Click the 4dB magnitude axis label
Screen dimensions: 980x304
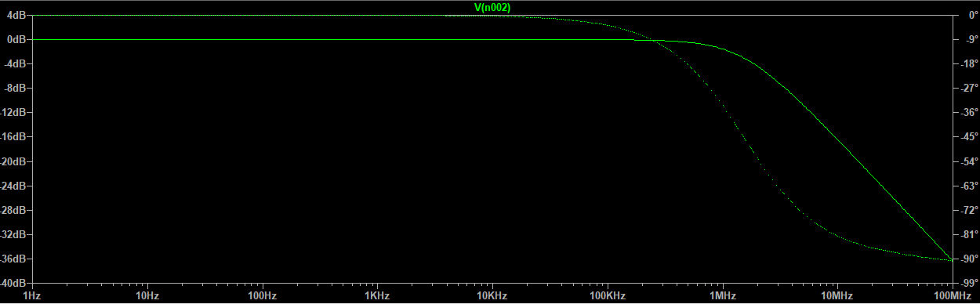pos(16,14)
